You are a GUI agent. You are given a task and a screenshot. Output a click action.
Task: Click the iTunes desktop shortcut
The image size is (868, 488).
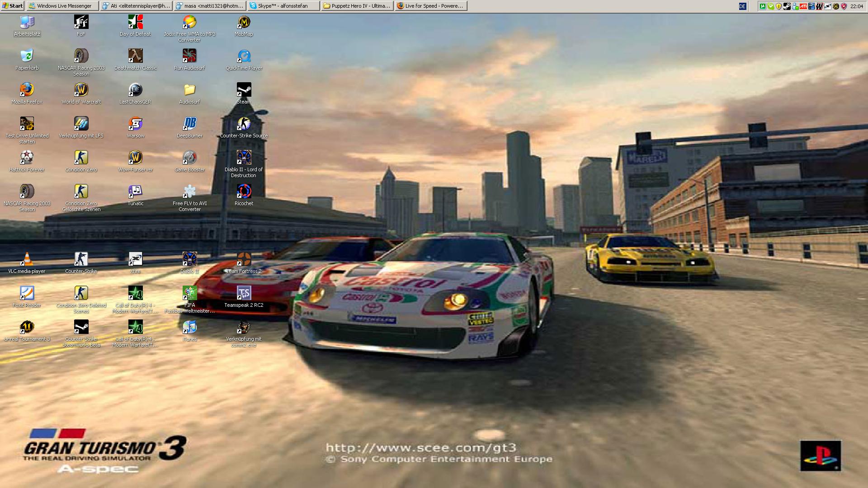click(x=190, y=327)
